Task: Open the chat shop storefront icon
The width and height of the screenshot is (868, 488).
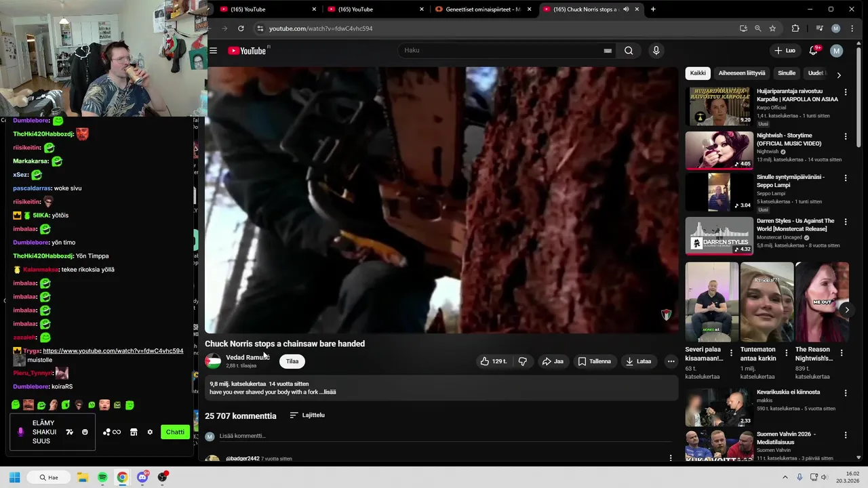Action: 134,432
